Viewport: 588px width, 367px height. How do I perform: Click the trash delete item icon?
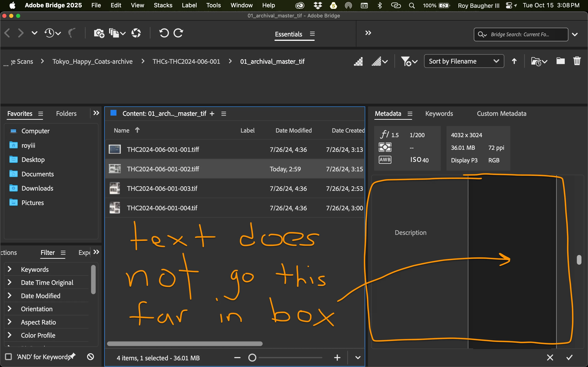577,61
